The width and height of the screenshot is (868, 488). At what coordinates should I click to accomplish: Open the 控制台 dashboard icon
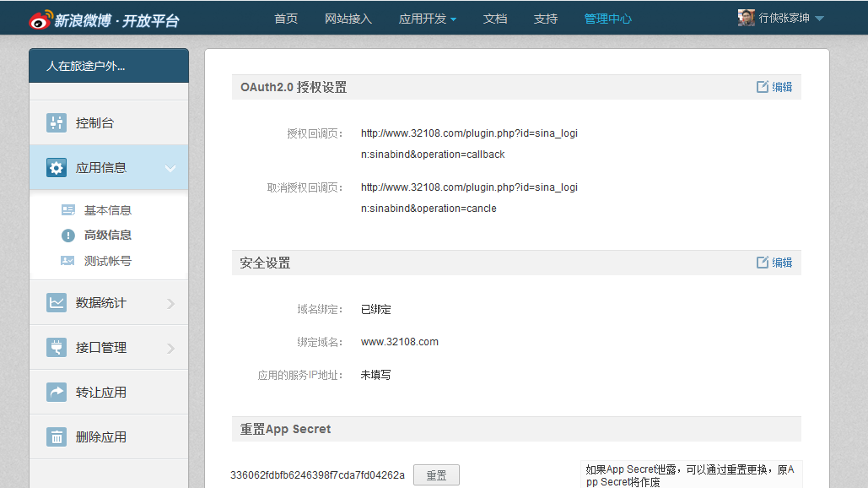click(57, 123)
